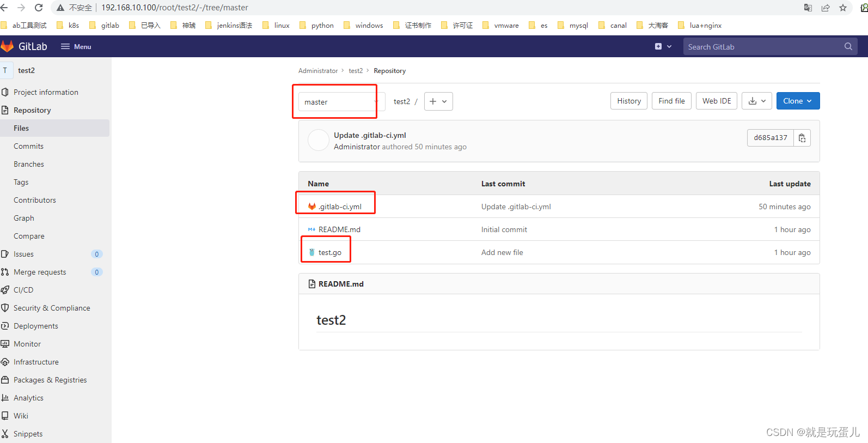This screenshot has width=868, height=443.
Task: Click test2 path link next to branch selector
Action: coord(402,101)
